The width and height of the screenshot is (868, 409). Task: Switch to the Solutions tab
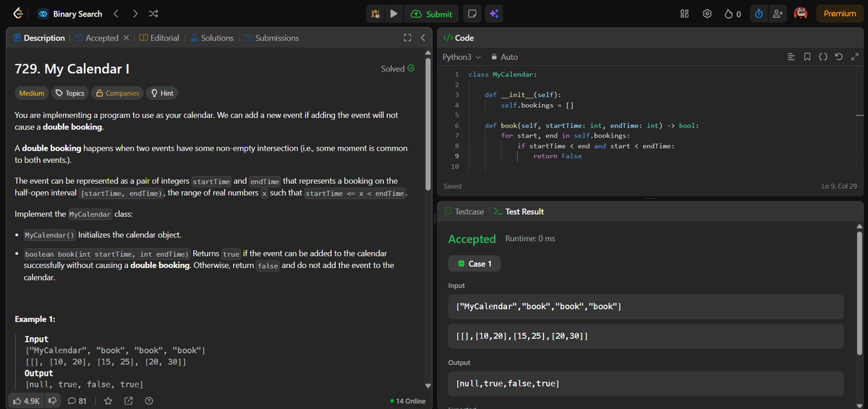pos(212,38)
